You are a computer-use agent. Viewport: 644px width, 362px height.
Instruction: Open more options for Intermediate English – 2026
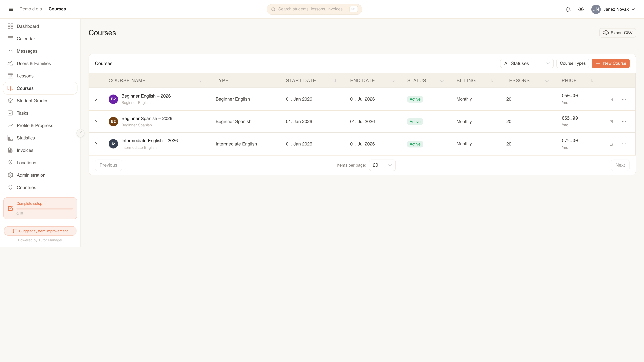coord(624,144)
